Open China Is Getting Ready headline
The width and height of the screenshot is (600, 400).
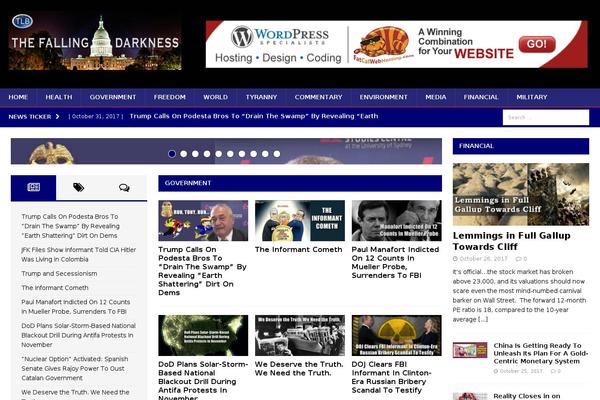point(541,353)
